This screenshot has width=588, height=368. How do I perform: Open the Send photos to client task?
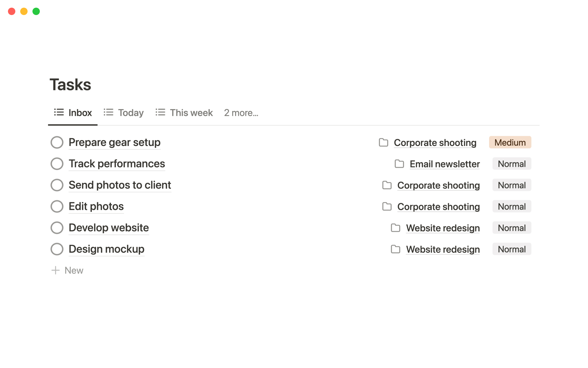[x=120, y=185]
